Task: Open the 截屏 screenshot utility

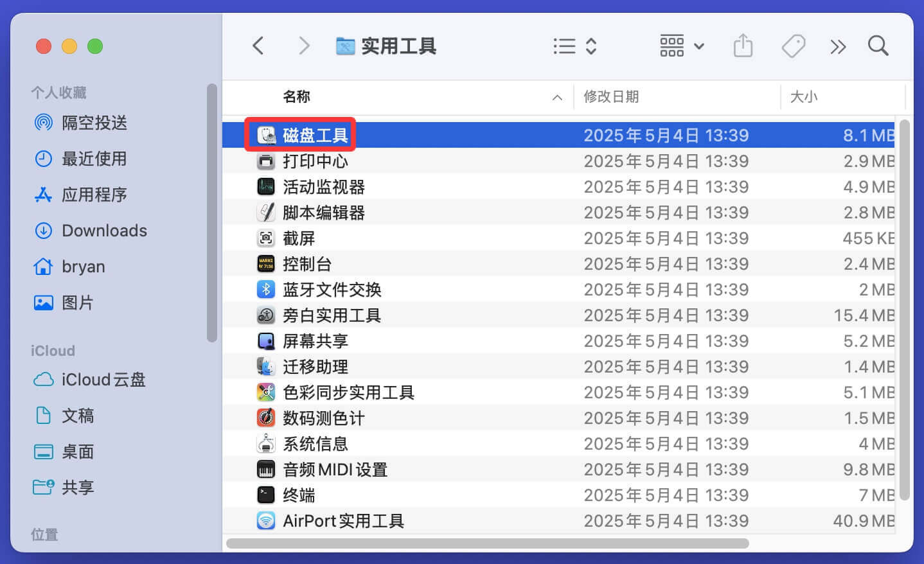Action: pyautogui.click(x=299, y=238)
